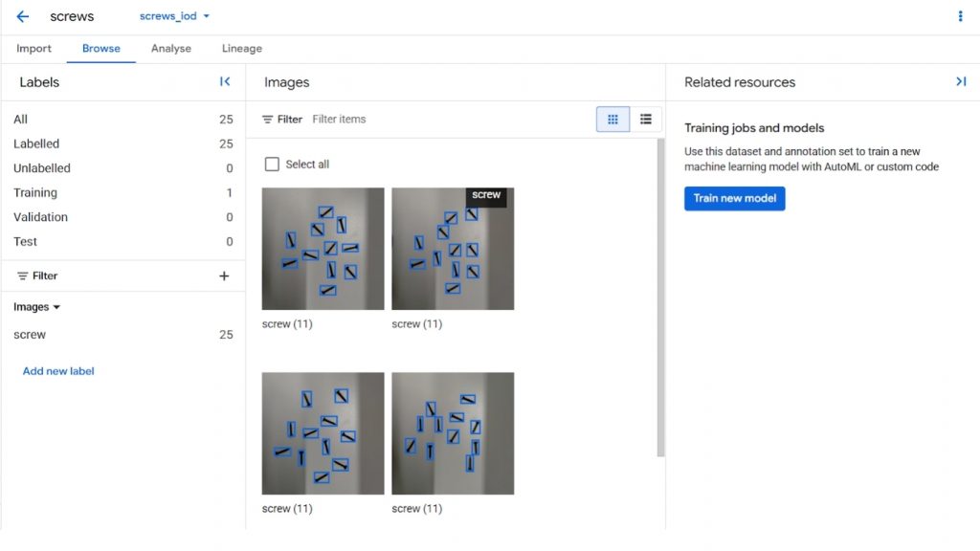Screen dimensions: 980x551
Task: Open the three-dot more options menu
Action: [960, 16]
